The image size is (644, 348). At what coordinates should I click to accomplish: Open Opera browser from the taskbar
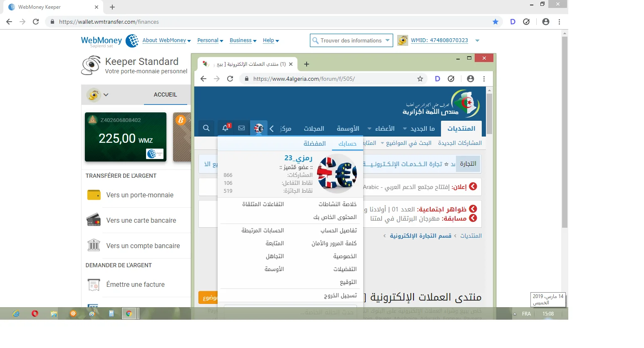35,313
